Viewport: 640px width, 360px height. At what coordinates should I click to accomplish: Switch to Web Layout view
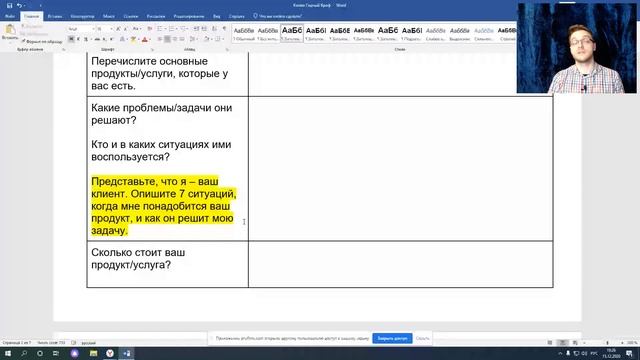(575, 343)
